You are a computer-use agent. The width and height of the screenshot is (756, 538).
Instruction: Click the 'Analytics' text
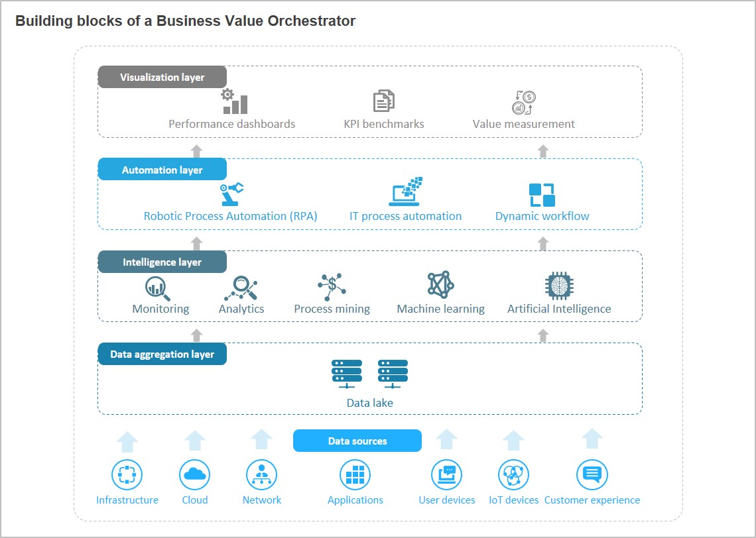tap(241, 309)
